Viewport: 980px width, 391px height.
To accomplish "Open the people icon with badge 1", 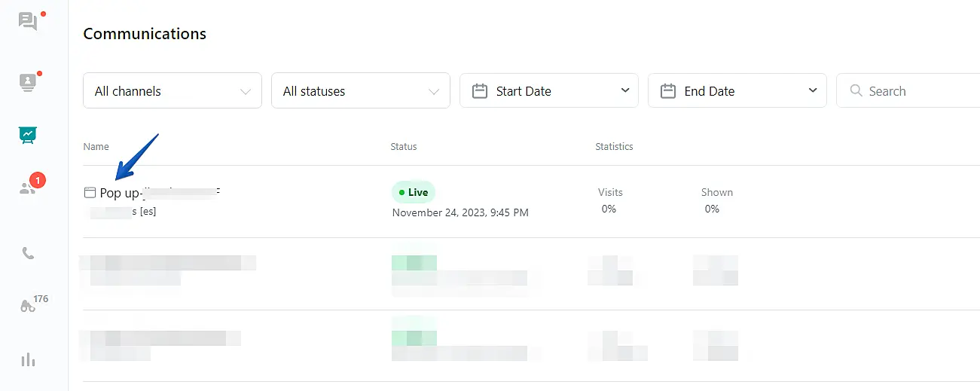I will (28, 188).
